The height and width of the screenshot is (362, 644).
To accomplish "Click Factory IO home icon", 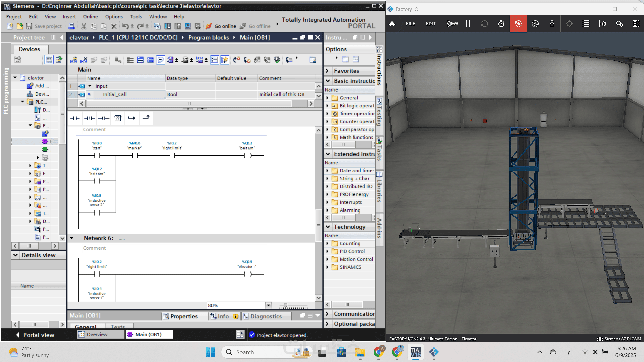I will [x=392, y=24].
